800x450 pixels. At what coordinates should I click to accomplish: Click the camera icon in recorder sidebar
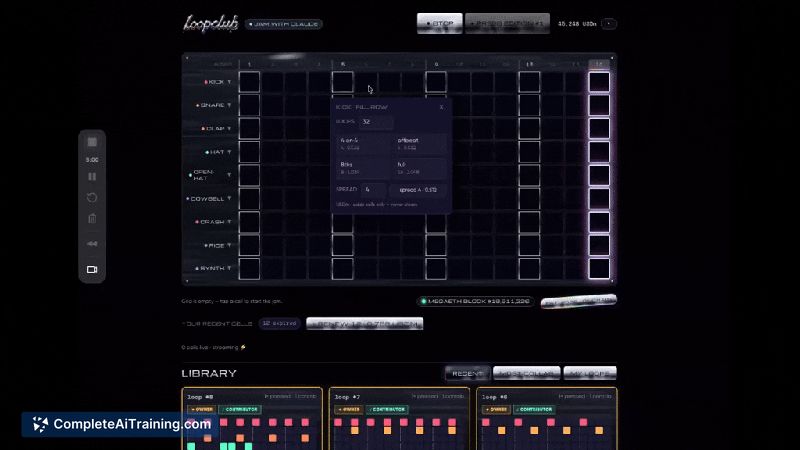coord(92,269)
